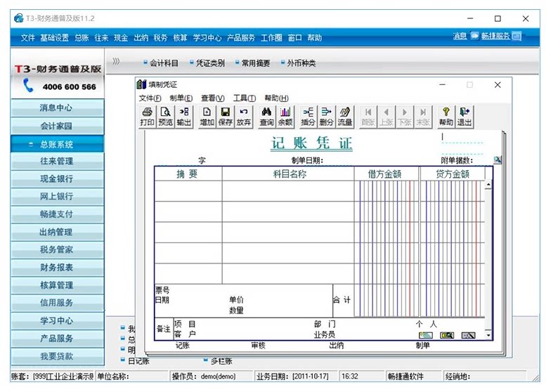Open 核算管理 in the sidebar
546x392 pixels.
pyautogui.click(x=57, y=285)
